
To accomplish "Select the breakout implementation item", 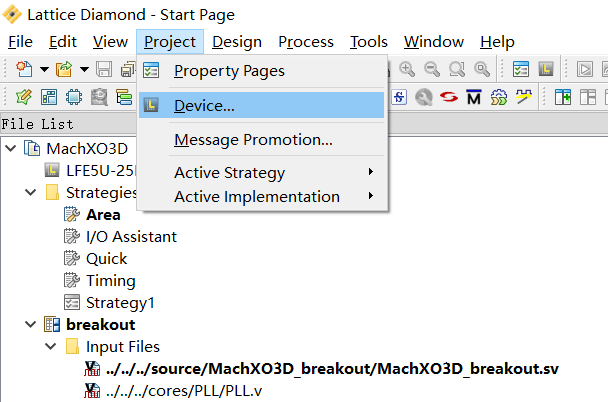I will (x=100, y=324).
